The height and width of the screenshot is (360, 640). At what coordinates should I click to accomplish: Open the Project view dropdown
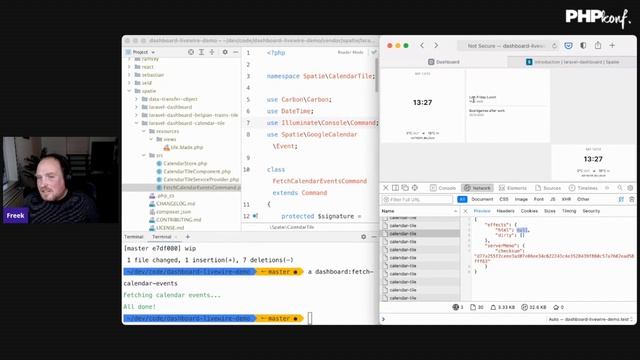pyautogui.click(x=141, y=52)
